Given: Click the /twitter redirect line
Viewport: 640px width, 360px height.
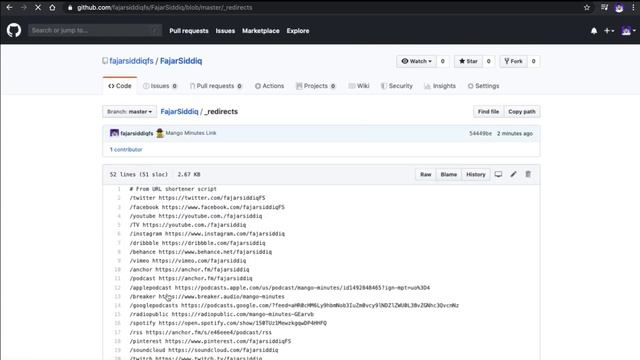Looking at the screenshot, I should 198,198.
